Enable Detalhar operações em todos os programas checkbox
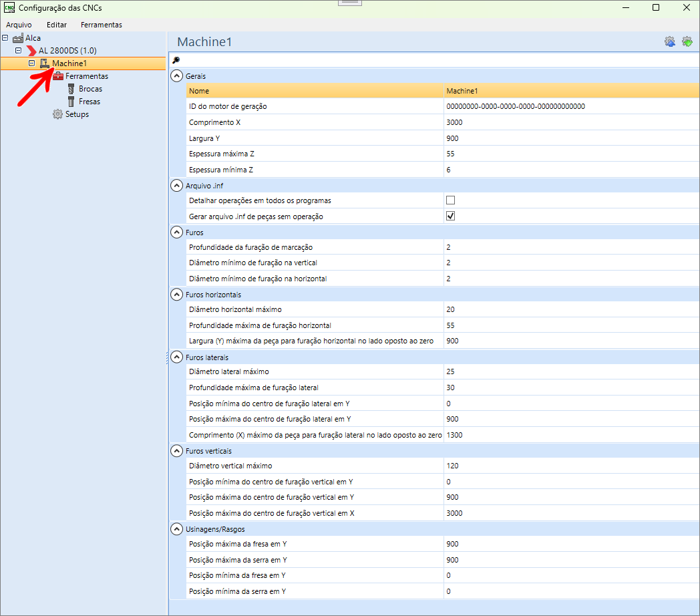Screen dimensions: 700x616 [x=450, y=200]
